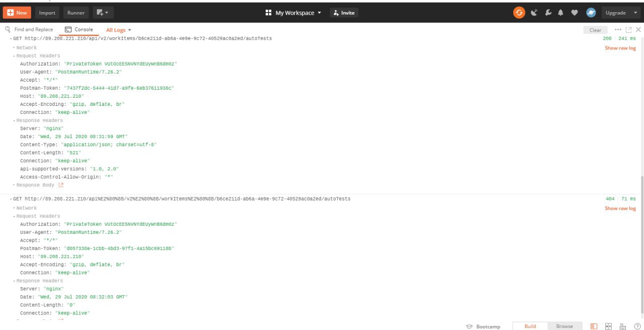The width and height of the screenshot is (644, 330).
Task: Open keyboard shortcuts icon in the status bar
Action: coord(623,326)
